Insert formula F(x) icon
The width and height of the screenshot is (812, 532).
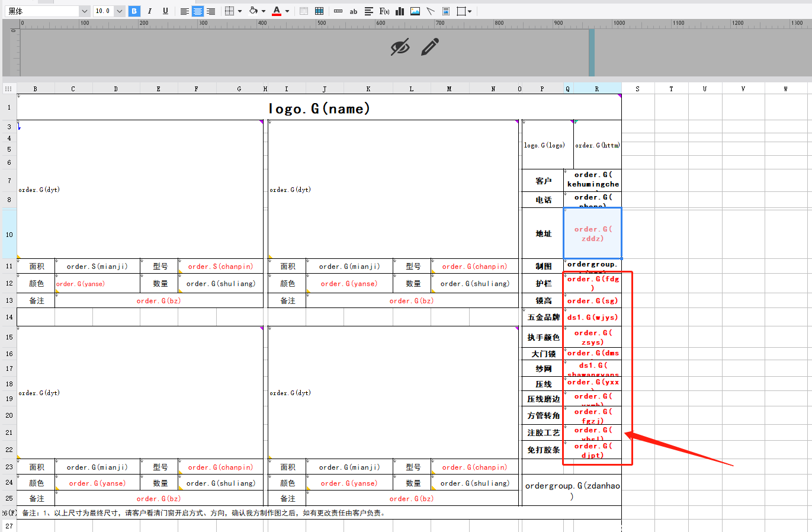tap(384, 11)
